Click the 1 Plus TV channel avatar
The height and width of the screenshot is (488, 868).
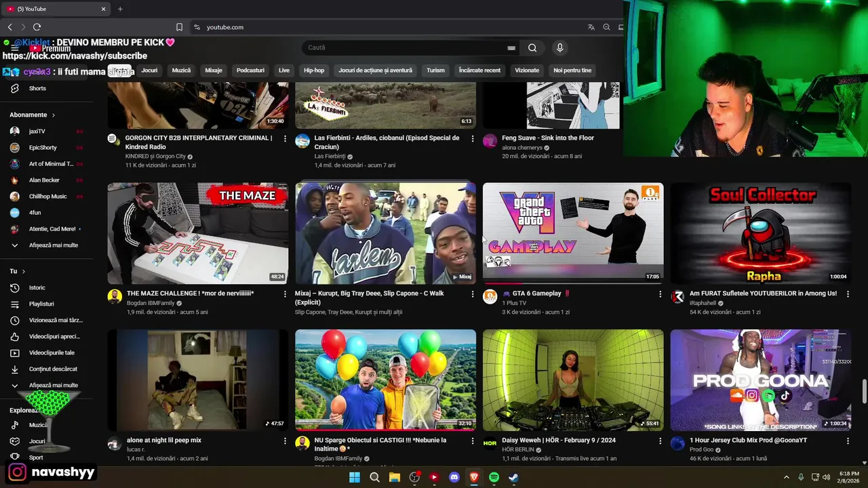pyautogui.click(x=490, y=297)
